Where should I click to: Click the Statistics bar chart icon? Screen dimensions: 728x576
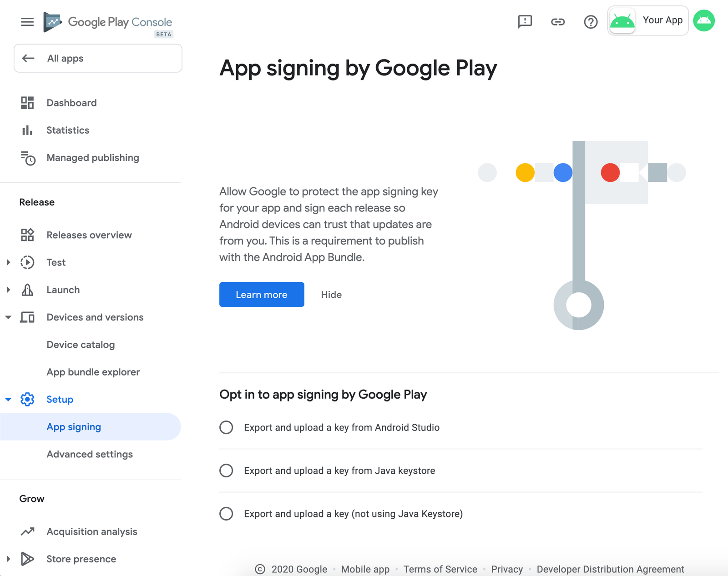click(x=27, y=130)
